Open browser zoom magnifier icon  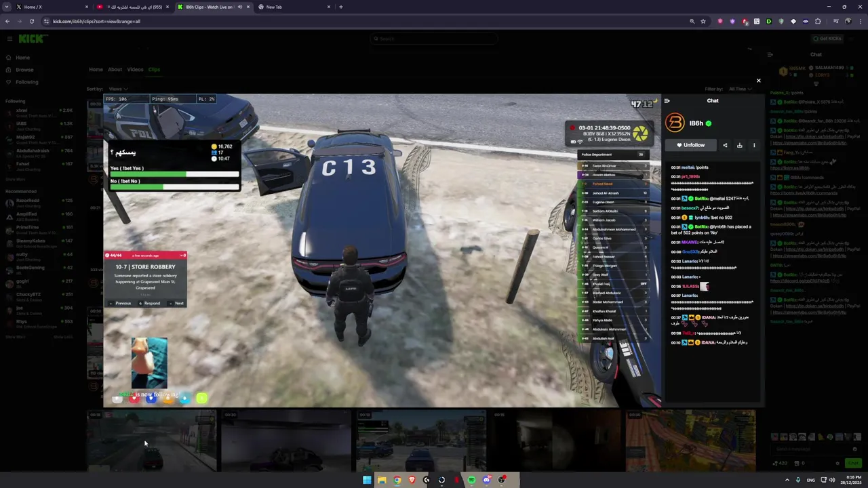pos(692,21)
